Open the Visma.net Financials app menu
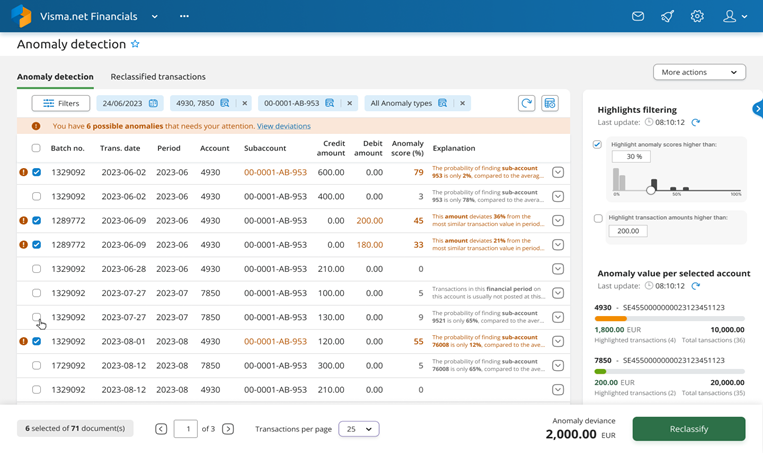The image size is (763, 453). 155,16
